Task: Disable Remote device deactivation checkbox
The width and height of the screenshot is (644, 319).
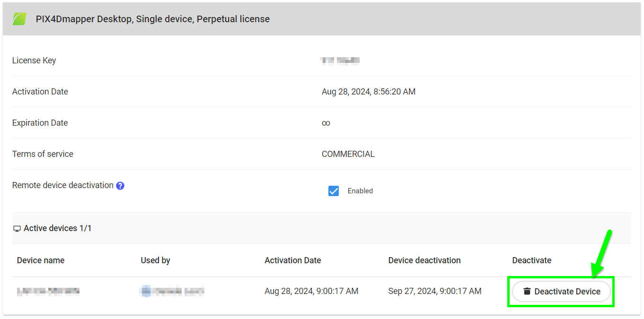Action: (334, 190)
